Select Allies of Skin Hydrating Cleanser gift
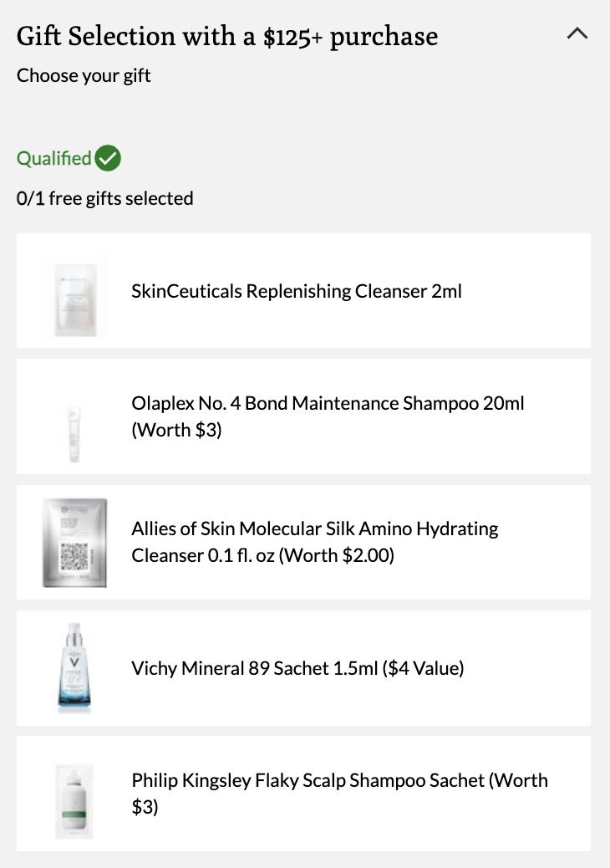Image resolution: width=610 pixels, height=868 pixels. click(303, 542)
